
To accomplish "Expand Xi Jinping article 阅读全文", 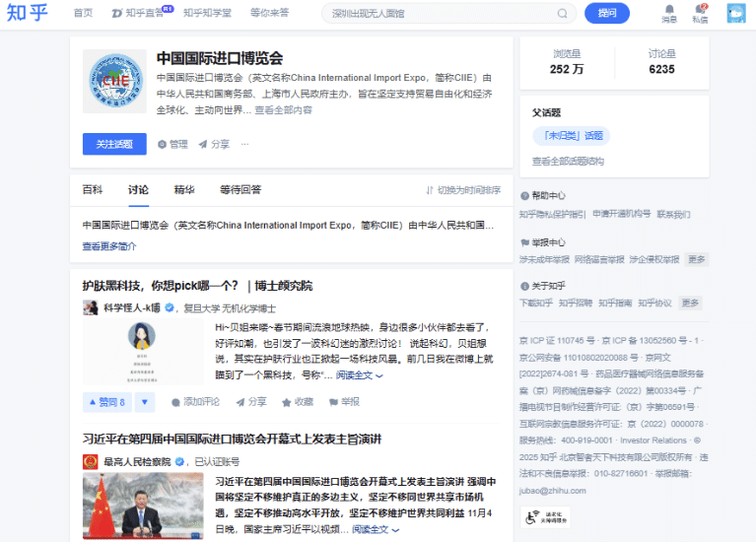I will (x=376, y=529).
